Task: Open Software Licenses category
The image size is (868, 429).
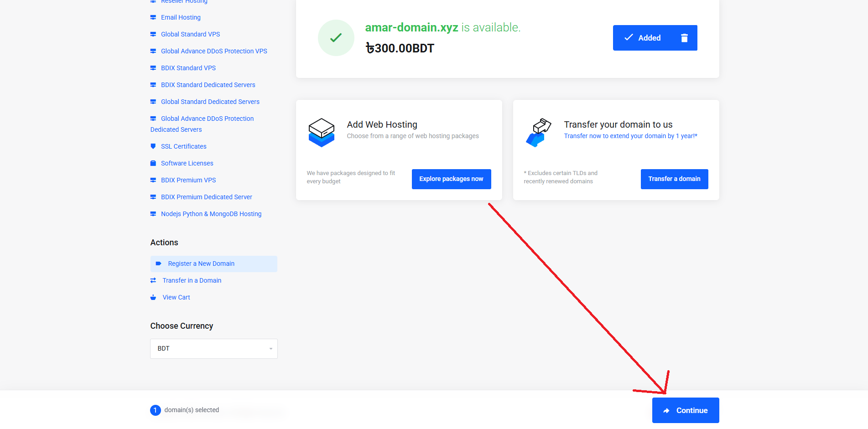Action: click(x=187, y=163)
